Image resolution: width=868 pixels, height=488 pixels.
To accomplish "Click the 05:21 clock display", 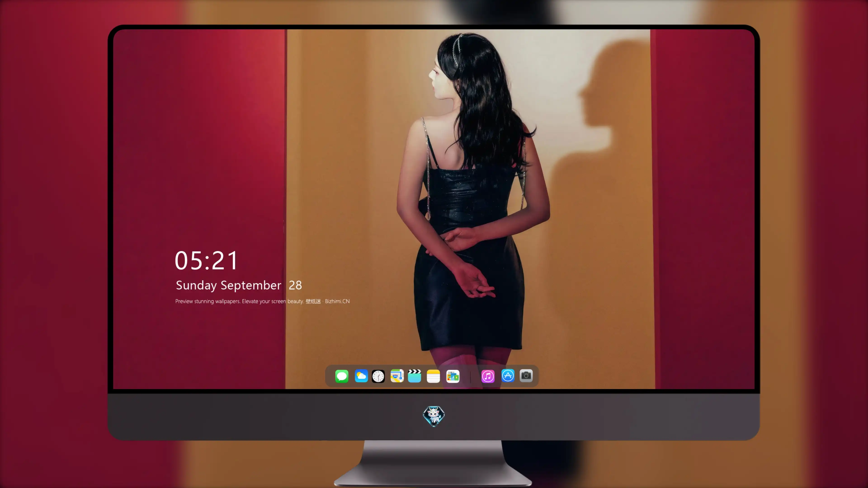I will click(x=206, y=260).
